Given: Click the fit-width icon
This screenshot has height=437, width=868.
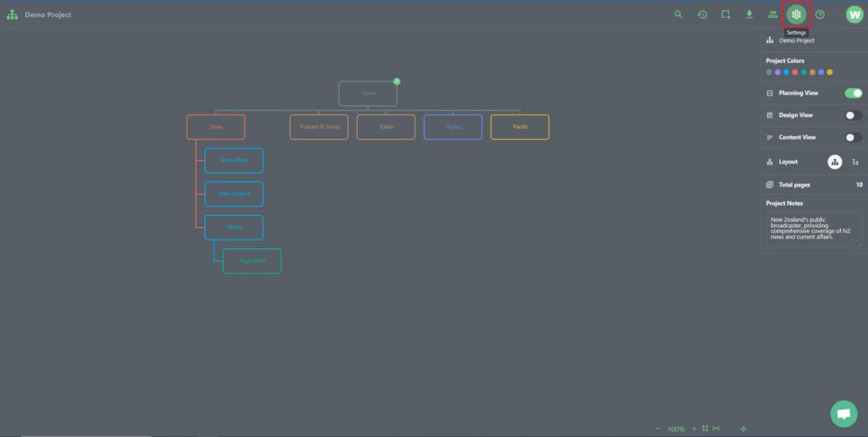Looking at the screenshot, I should click(716, 429).
